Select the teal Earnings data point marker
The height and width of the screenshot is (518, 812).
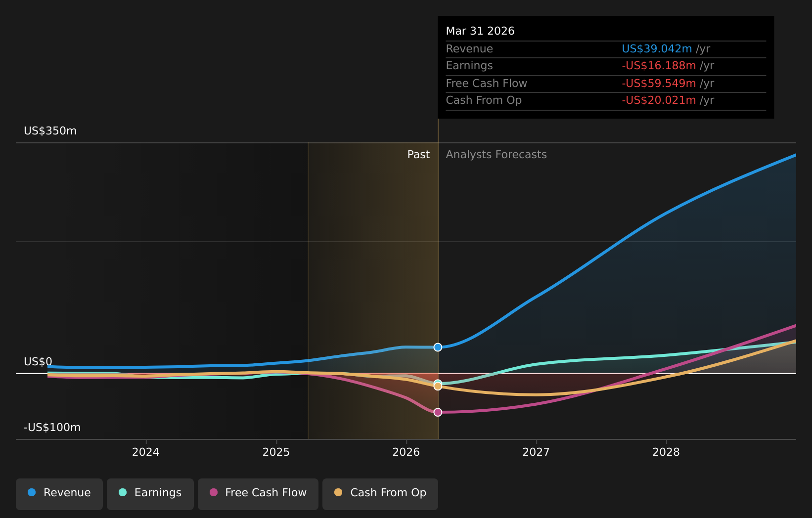point(438,383)
